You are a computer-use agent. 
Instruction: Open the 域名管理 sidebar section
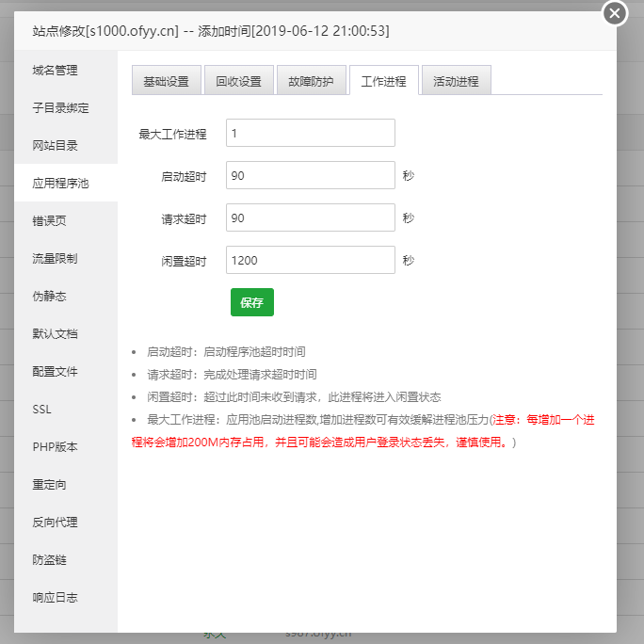tap(66, 71)
